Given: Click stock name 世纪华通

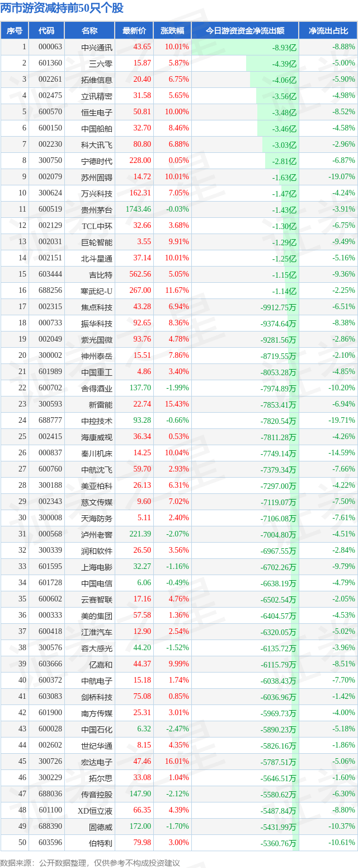Looking at the screenshot, I should point(97,745).
